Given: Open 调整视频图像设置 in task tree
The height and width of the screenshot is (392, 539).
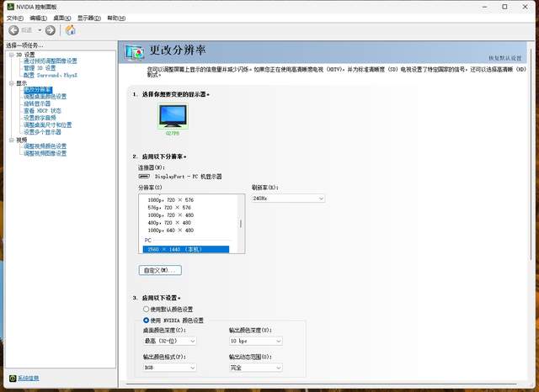Looking at the screenshot, I should (x=45, y=153).
